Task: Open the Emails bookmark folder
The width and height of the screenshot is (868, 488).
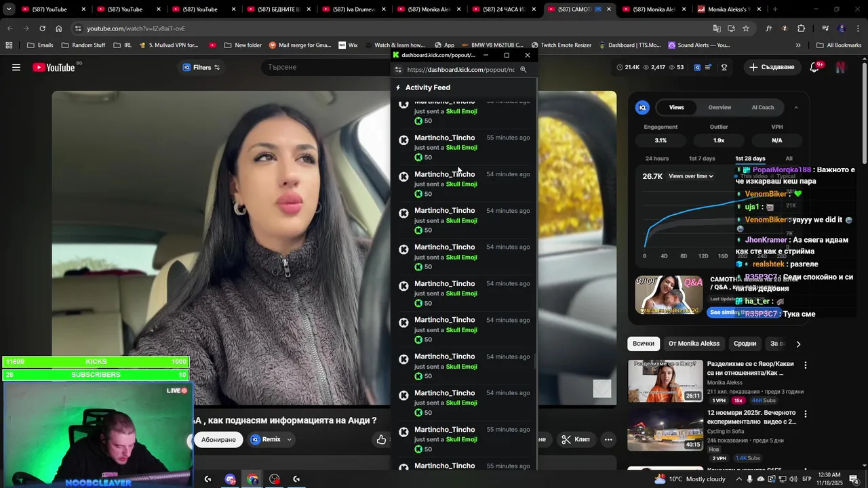Action: 40,45
